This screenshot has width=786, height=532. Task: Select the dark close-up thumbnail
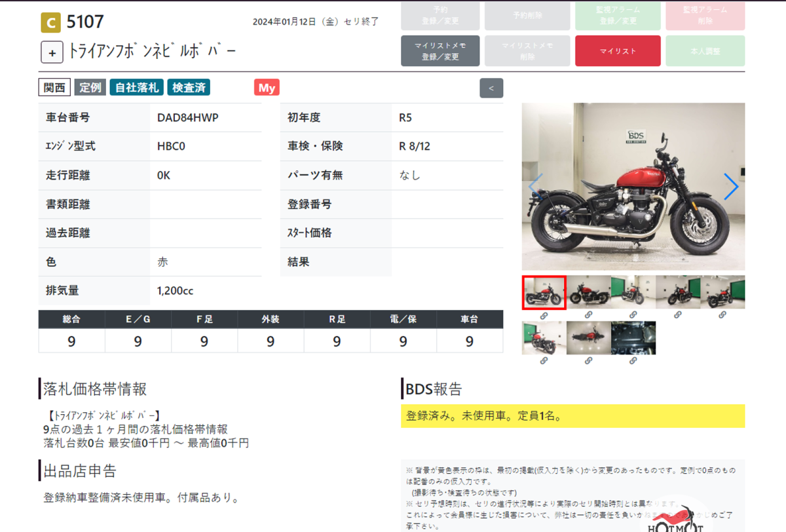[633, 337]
